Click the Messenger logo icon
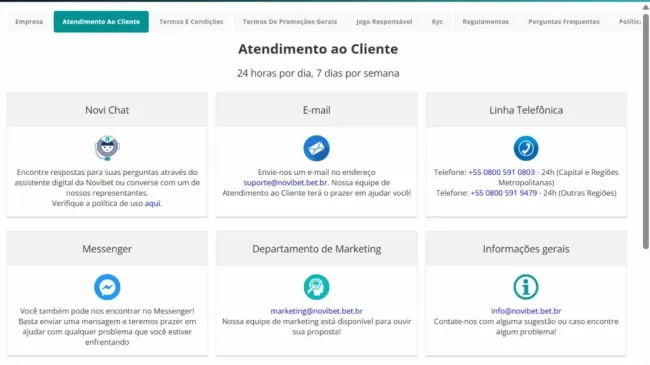Viewport: 650px width, 365px height. coord(107,287)
